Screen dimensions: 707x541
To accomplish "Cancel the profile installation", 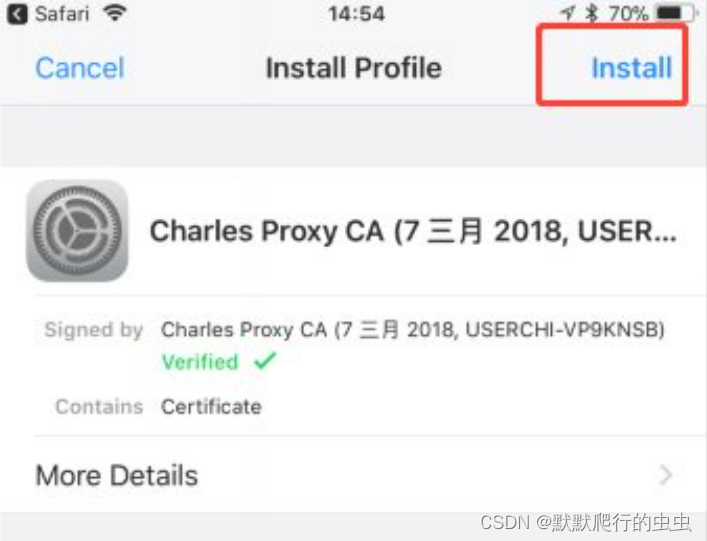I will [x=80, y=68].
